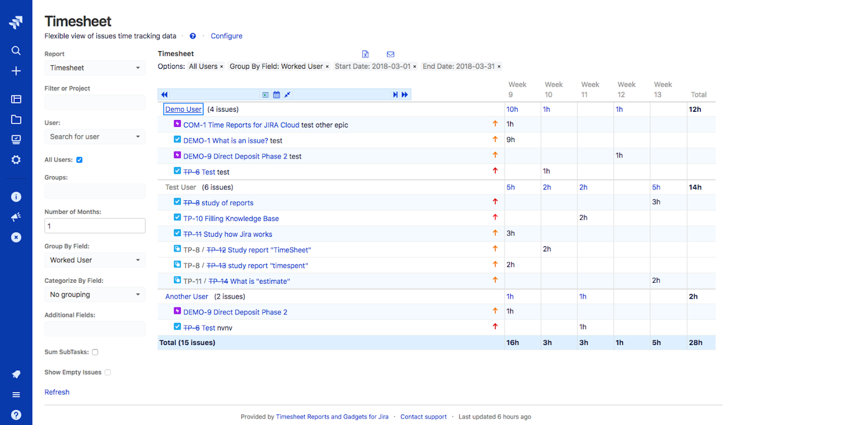Click the Total (15 issues) row label
Image resolution: width=868 pixels, height=425 pixels.
[187, 342]
